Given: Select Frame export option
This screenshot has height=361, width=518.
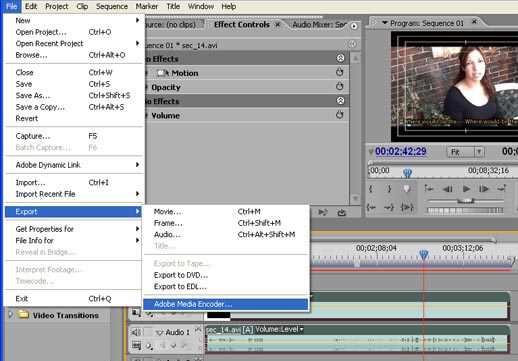Looking at the screenshot, I should click(226, 223).
